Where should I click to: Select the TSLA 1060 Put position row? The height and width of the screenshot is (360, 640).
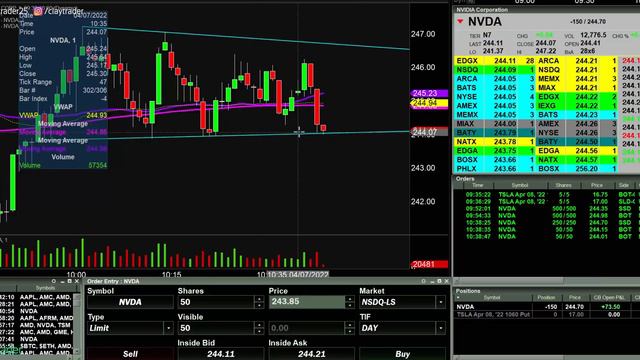tap(547, 315)
